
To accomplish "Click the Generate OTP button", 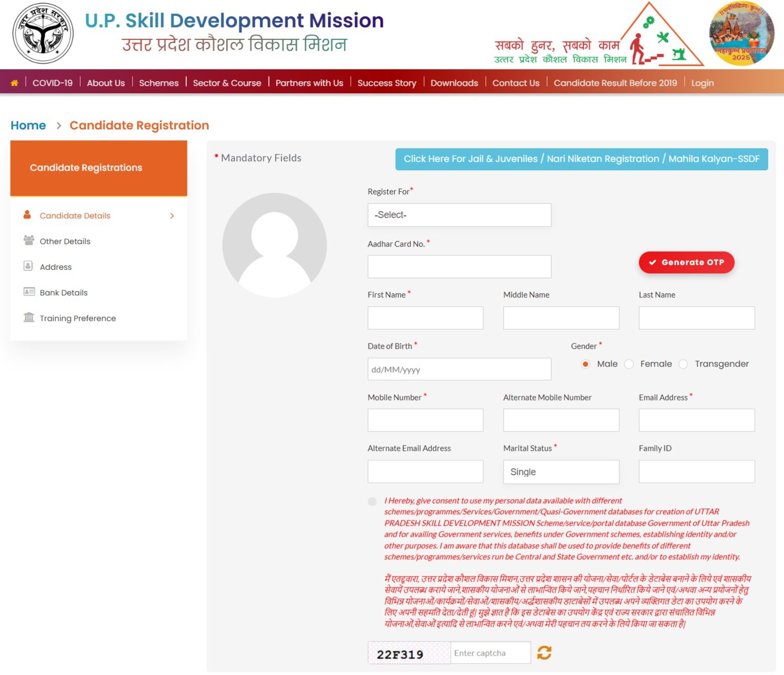I will [x=686, y=262].
